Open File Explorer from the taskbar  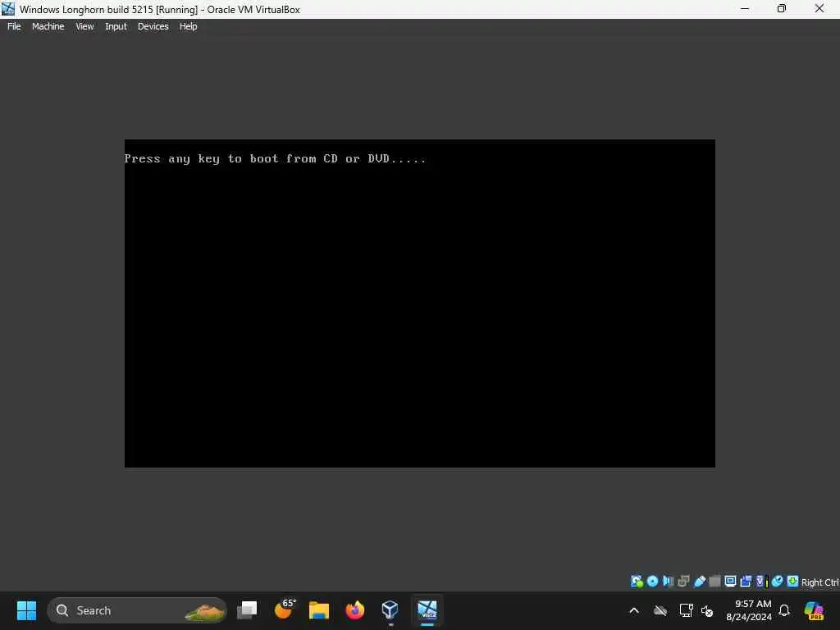[x=319, y=610]
